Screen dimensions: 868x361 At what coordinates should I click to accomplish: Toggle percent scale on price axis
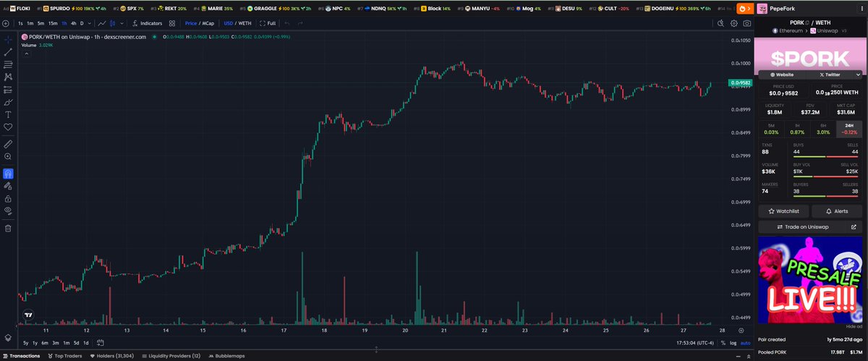click(x=724, y=342)
